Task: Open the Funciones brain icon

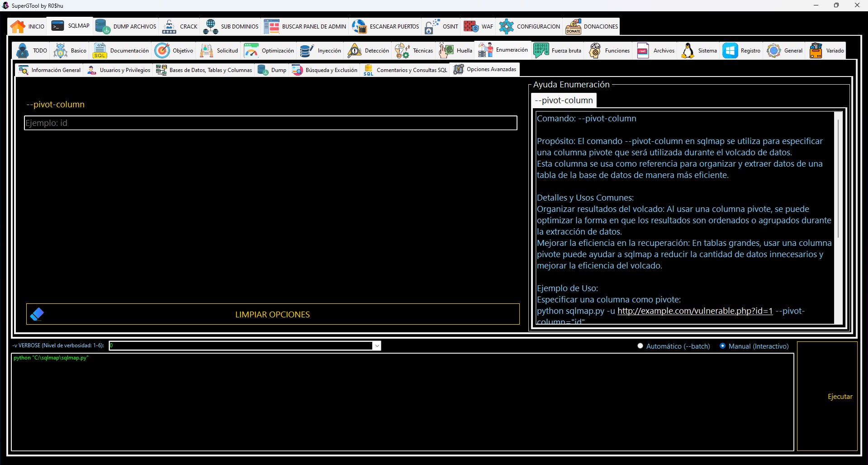Action: [x=594, y=51]
